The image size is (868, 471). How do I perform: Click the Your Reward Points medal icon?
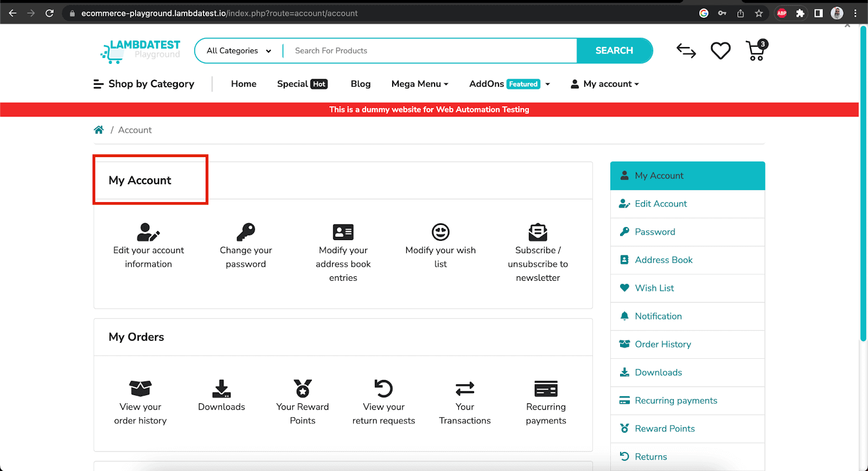tap(303, 389)
